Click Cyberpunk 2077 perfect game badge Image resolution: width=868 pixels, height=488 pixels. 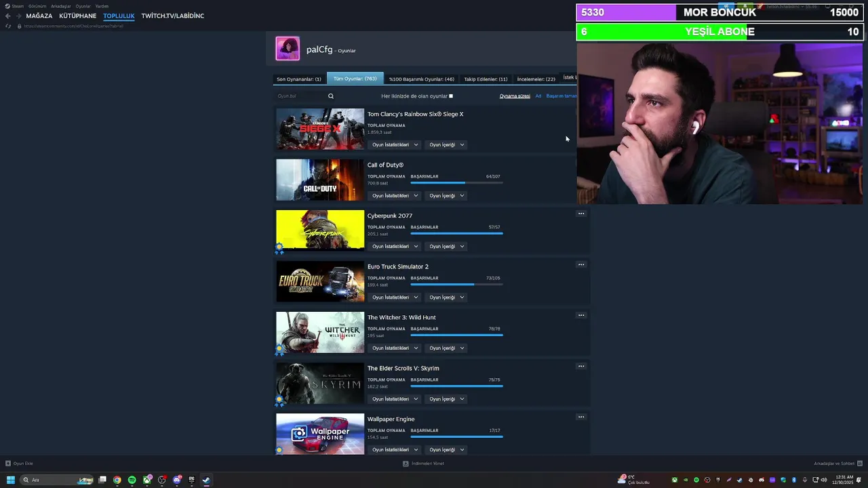pyautogui.click(x=279, y=249)
